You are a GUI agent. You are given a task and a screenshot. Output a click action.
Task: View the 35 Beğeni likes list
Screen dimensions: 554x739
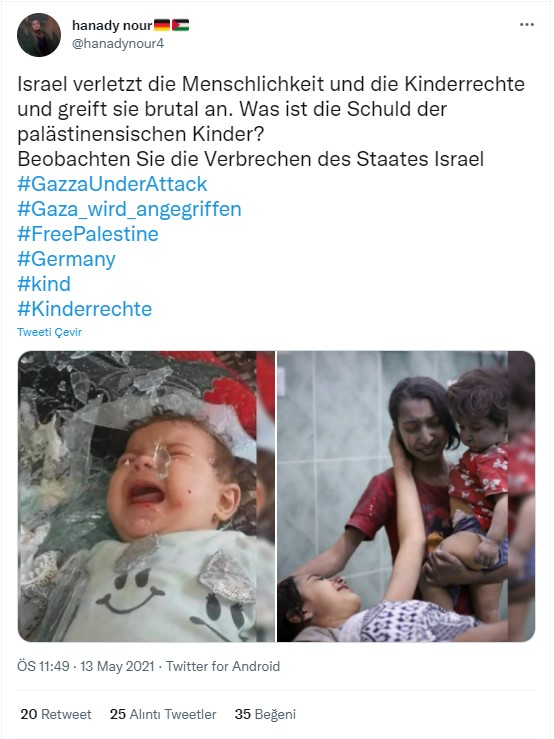pyautogui.click(x=265, y=714)
